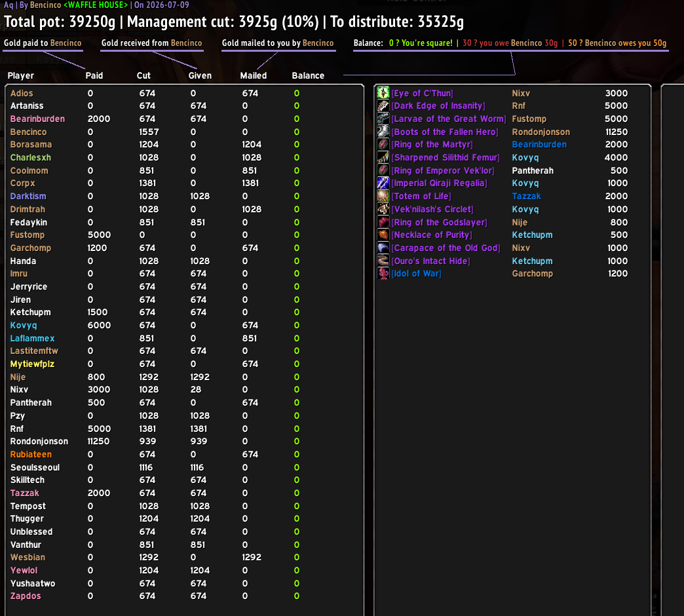Click the Totem of Life icon
The height and width of the screenshot is (616, 684).
point(383,197)
